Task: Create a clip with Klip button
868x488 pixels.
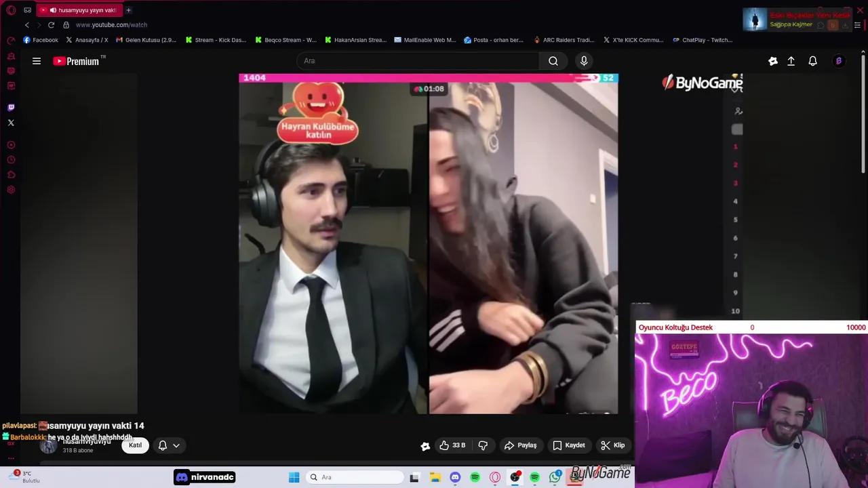Action: click(x=612, y=445)
